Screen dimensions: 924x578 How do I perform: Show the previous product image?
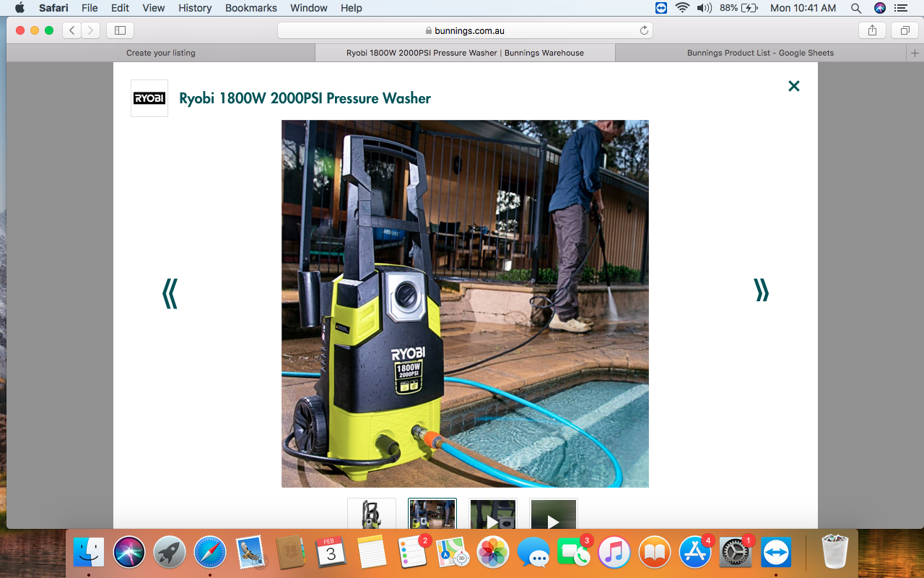(170, 293)
